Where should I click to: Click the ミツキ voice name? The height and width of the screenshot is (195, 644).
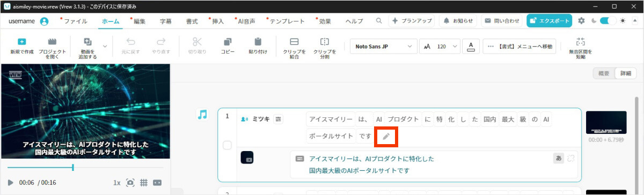[261, 119]
